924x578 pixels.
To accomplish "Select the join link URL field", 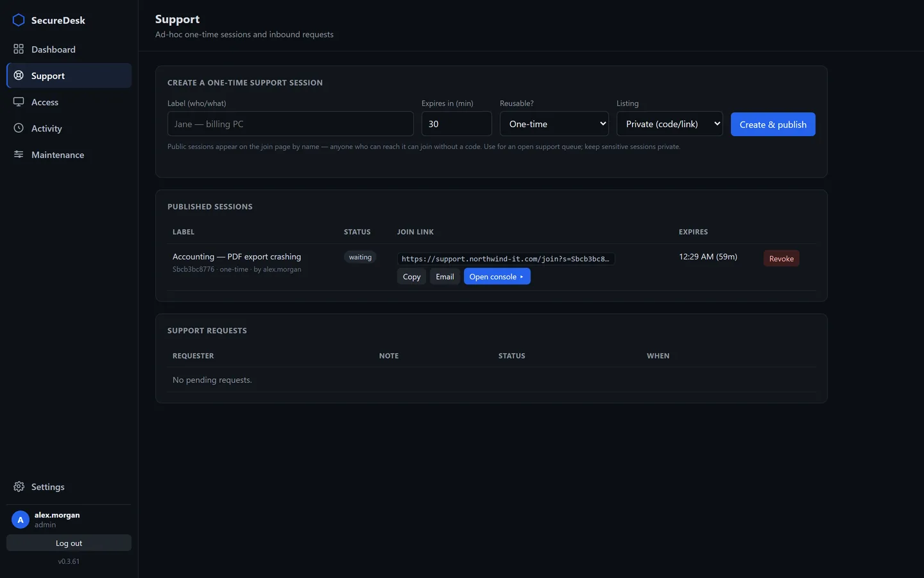I will pyautogui.click(x=506, y=259).
